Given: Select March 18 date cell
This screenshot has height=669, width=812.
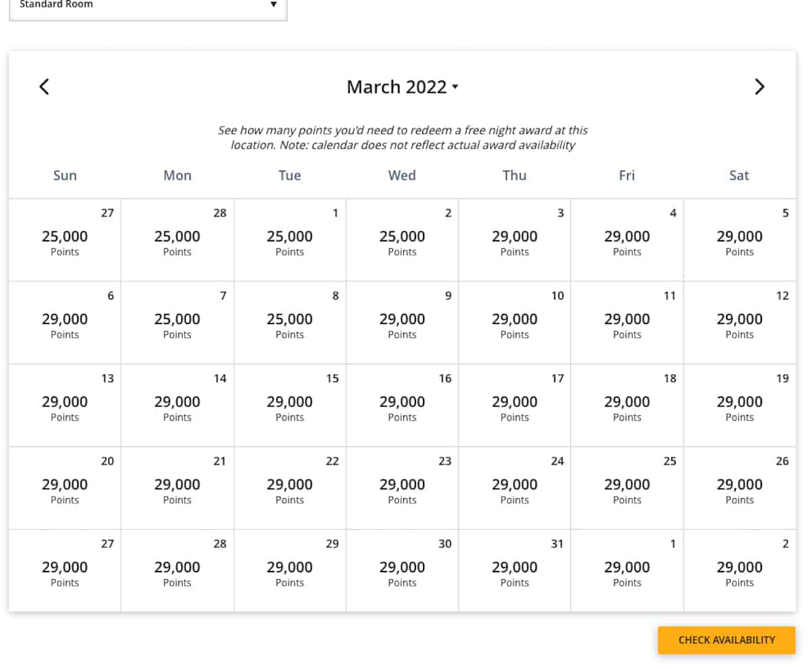Looking at the screenshot, I should click(627, 406).
